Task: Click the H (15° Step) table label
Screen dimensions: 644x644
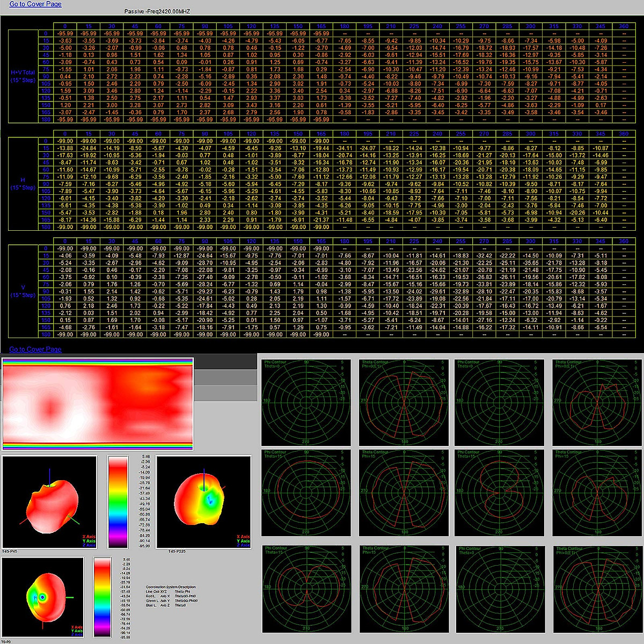Action: click(x=23, y=184)
